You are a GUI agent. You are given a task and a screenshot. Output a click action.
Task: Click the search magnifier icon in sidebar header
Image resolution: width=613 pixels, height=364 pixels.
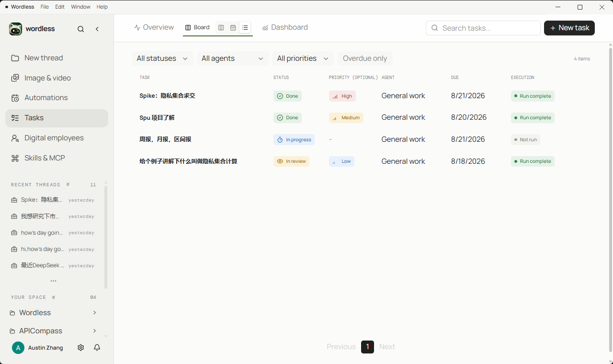coord(81,29)
